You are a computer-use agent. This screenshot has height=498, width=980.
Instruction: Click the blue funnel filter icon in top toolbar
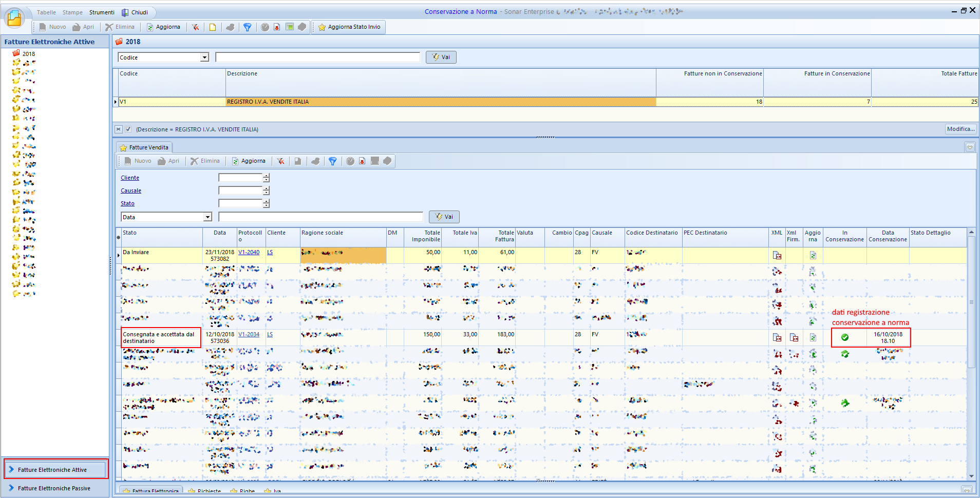(x=248, y=27)
